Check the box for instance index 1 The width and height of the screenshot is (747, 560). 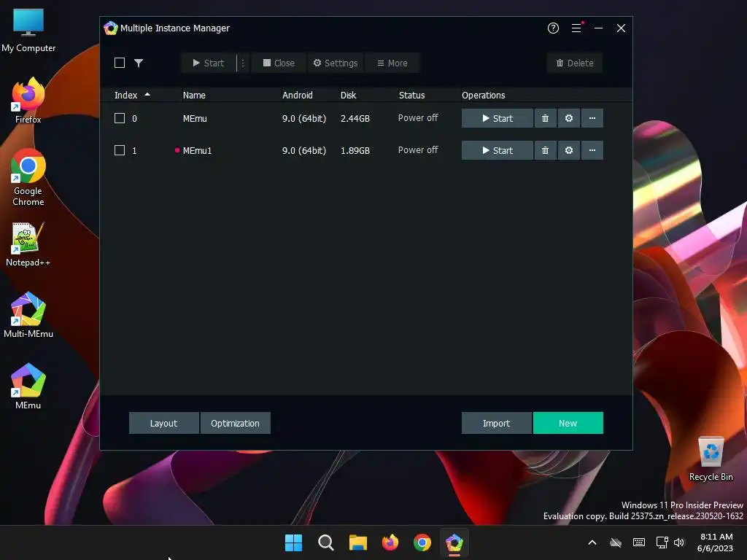point(120,150)
